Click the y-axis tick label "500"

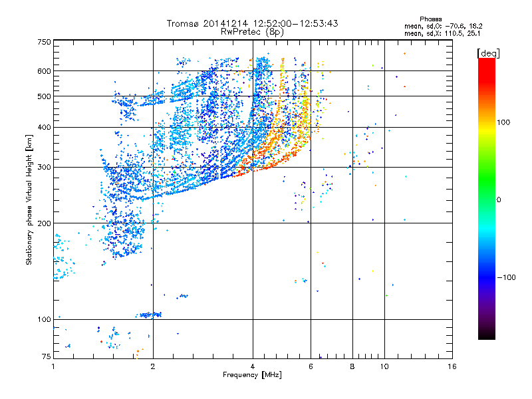(x=45, y=96)
